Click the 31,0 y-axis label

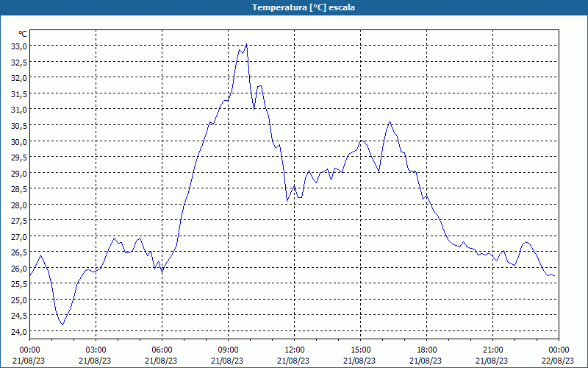(19, 110)
